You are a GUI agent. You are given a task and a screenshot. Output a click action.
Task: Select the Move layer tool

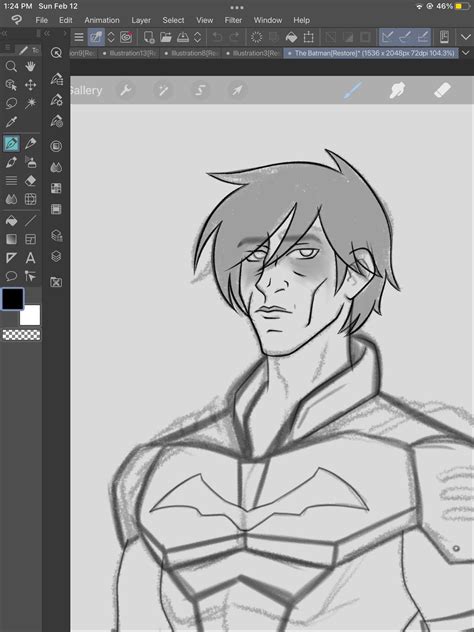tap(30, 85)
